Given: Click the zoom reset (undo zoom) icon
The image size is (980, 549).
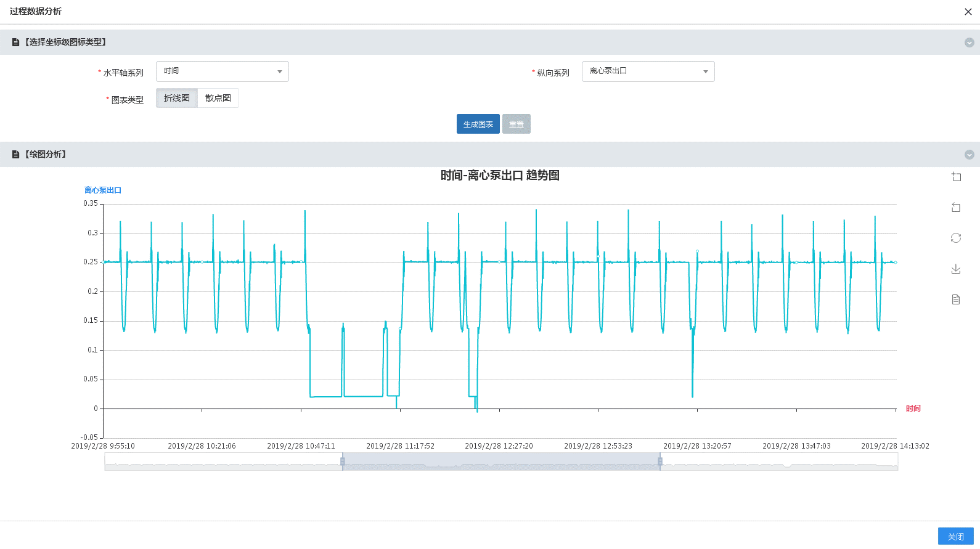Looking at the screenshot, I should 956,208.
